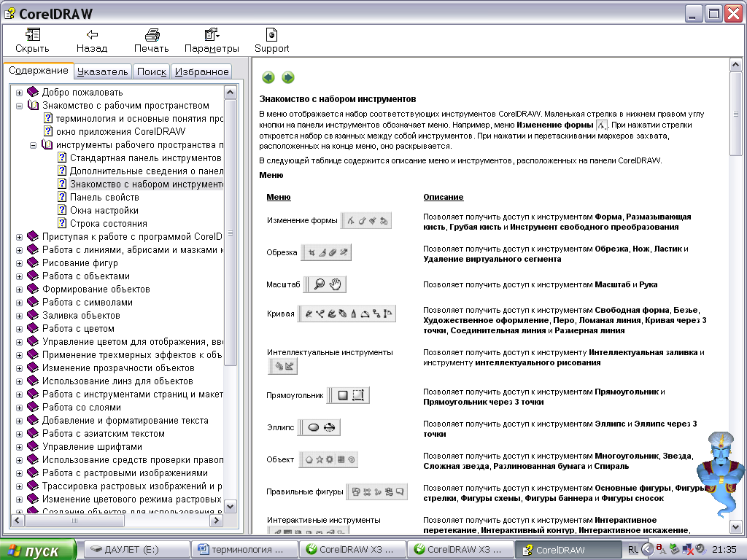Hide the contents pane with Скрыть

point(32,41)
